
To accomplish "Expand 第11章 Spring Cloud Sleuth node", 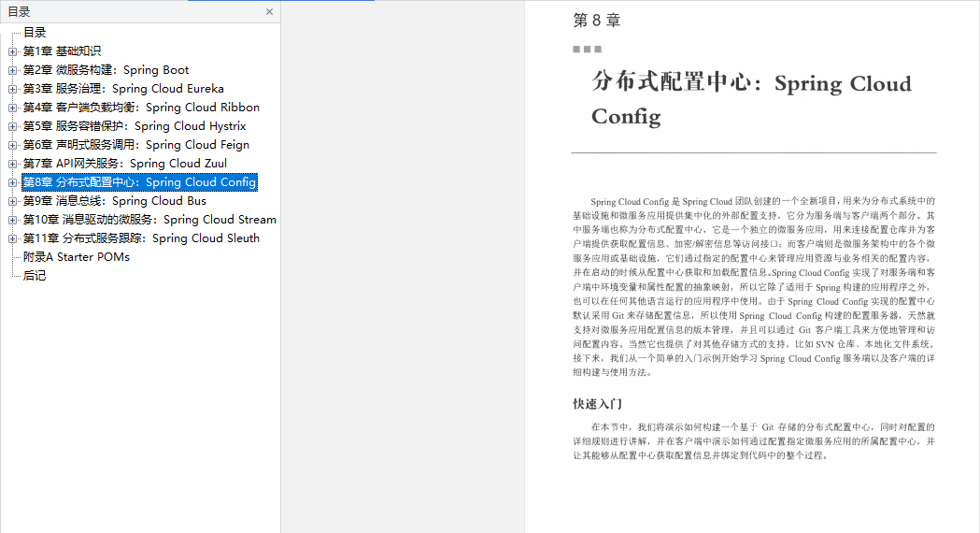I will point(12,239).
